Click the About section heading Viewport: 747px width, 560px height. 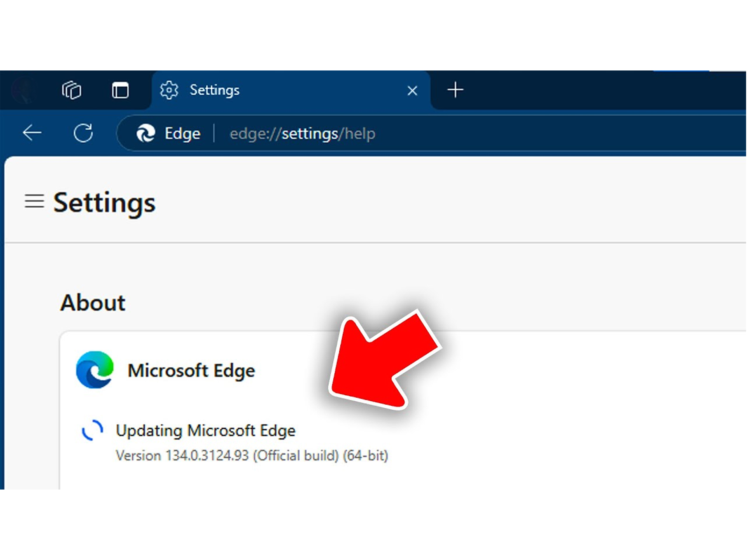click(x=93, y=302)
